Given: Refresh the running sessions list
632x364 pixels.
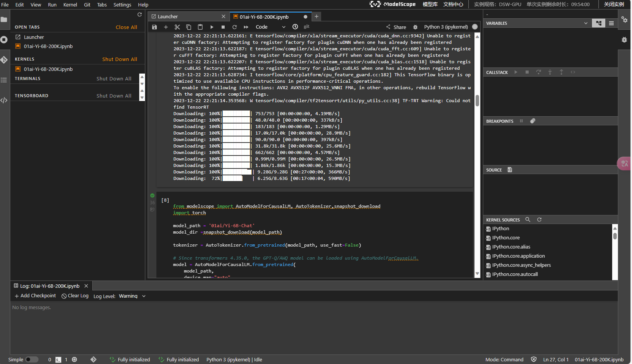Looking at the screenshot, I should point(140,14).
